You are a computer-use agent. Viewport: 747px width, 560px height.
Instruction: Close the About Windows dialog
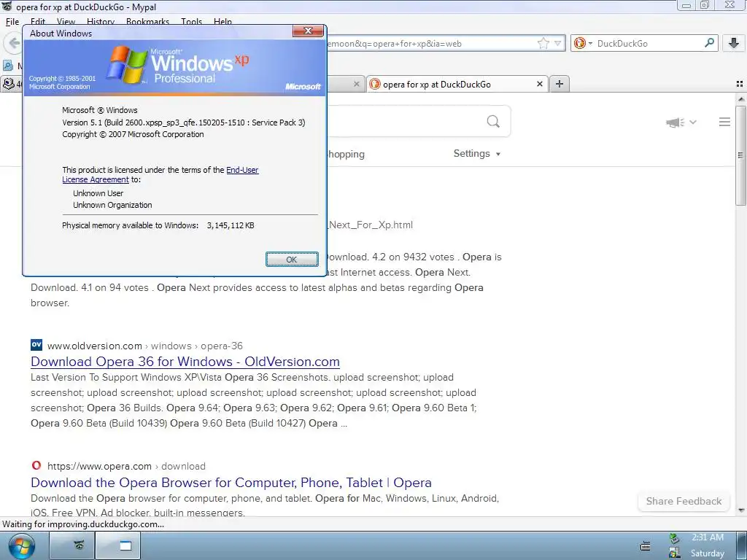point(308,31)
